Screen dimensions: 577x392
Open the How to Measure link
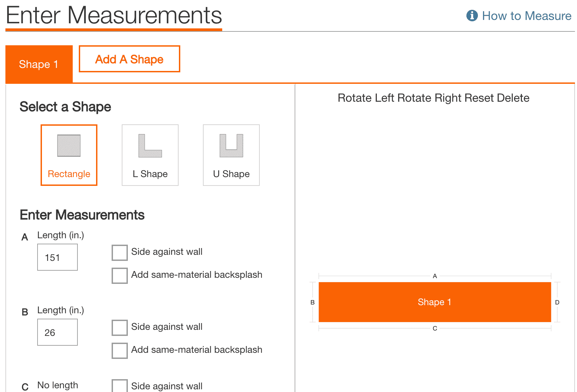tap(526, 16)
